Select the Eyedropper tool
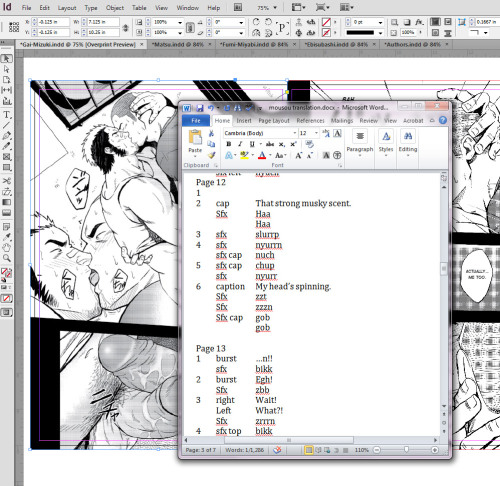This screenshot has height=486, width=500. tap(6, 237)
